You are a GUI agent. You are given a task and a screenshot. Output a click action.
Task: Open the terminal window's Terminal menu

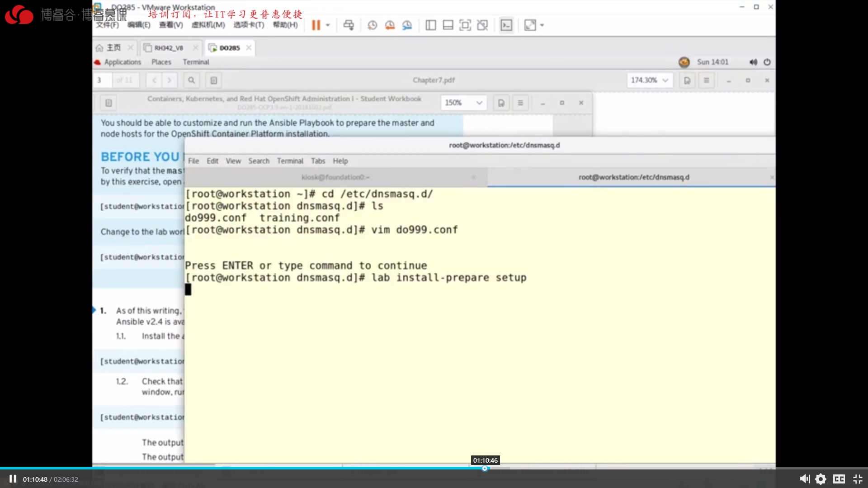(x=290, y=161)
